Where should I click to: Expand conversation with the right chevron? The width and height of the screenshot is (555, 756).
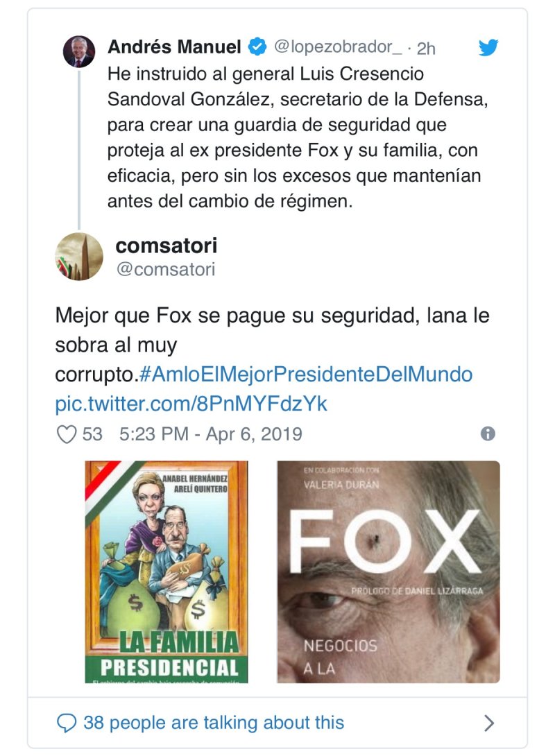click(x=489, y=723)
